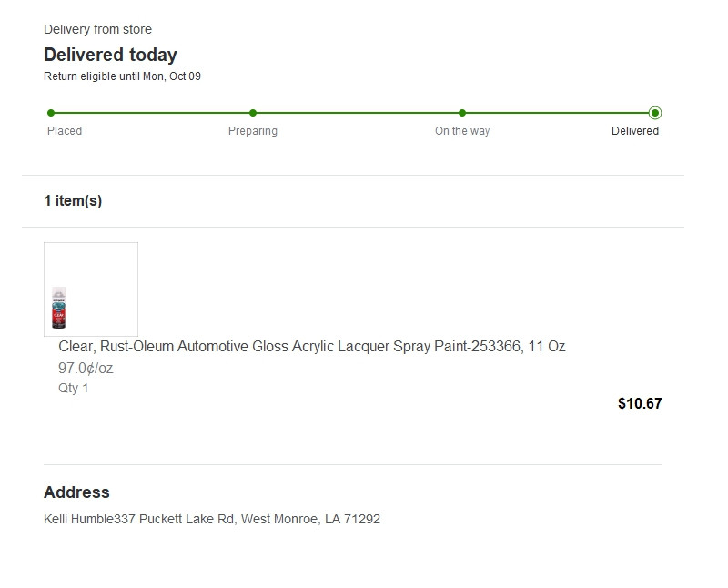The height and width of the screenshot is (588, 728).
Task: Click the Delivery from store text
Action: point(97,30)
